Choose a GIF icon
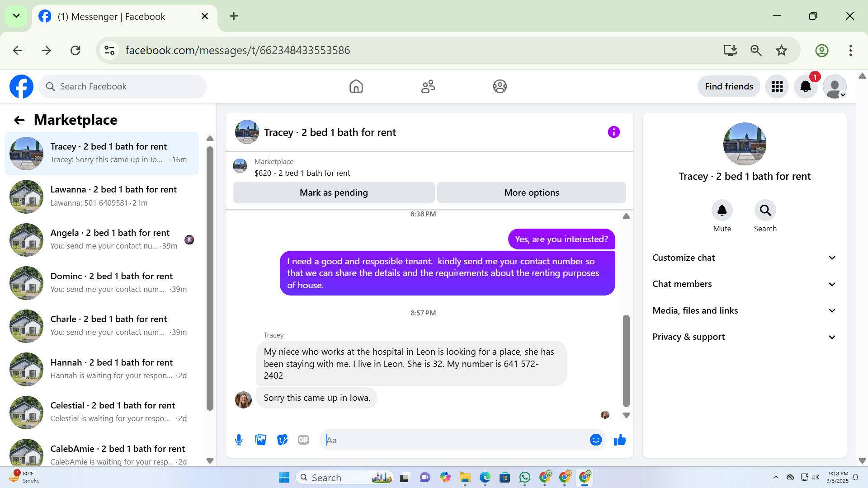This screenshot has width=868, height=488. click(x=303, y=440)
